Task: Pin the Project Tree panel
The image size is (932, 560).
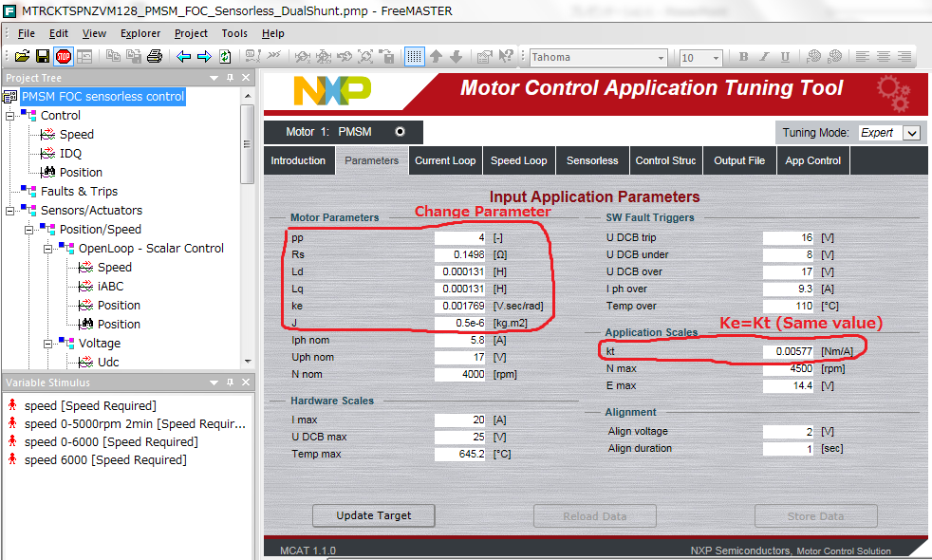Action: tap(230, 77)
